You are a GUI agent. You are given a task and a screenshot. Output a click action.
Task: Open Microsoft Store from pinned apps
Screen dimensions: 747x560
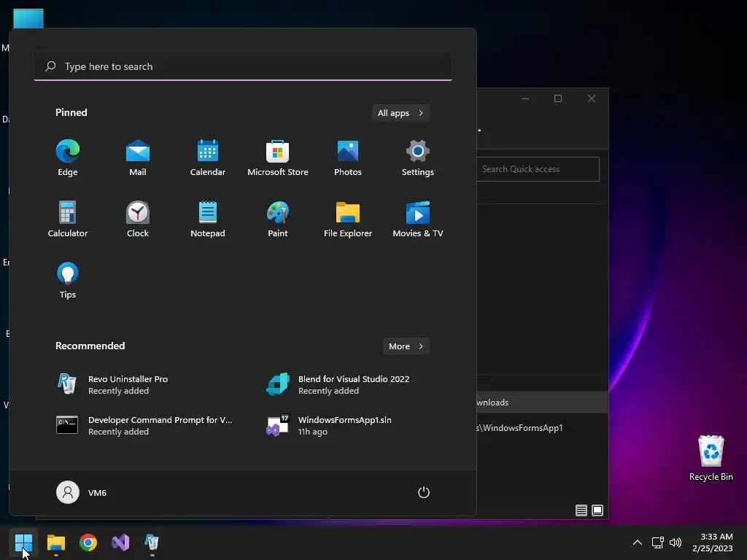(278, 158)
